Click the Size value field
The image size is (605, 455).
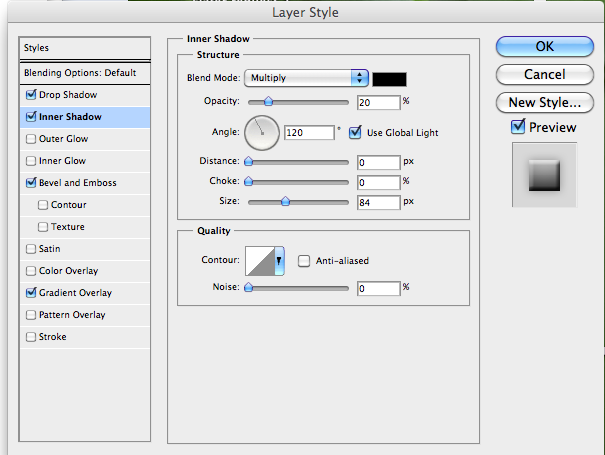point(378,202)
